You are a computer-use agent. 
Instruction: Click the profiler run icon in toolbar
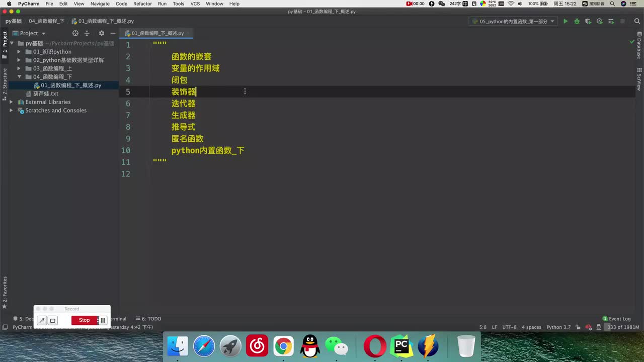(599, 22)
